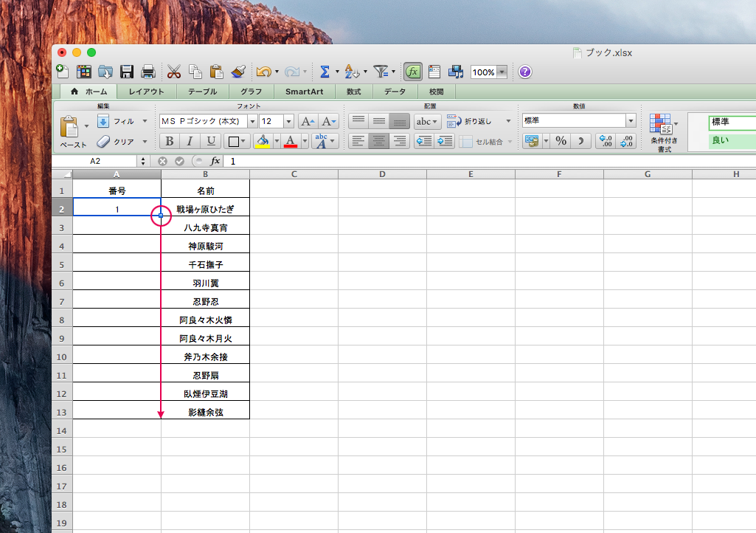Viewport: 756px width, 533px height.
Task: Switch to the グラフ tab
Action: coord(252,92)
